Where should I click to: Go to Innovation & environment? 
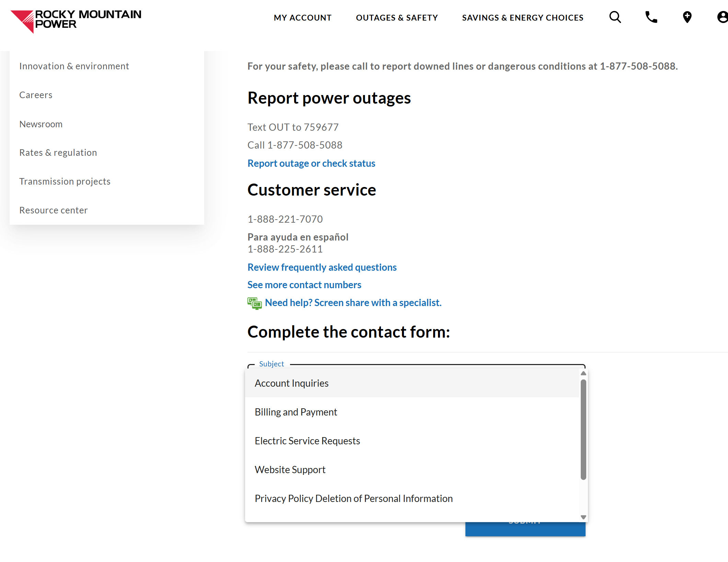(74, 66)
